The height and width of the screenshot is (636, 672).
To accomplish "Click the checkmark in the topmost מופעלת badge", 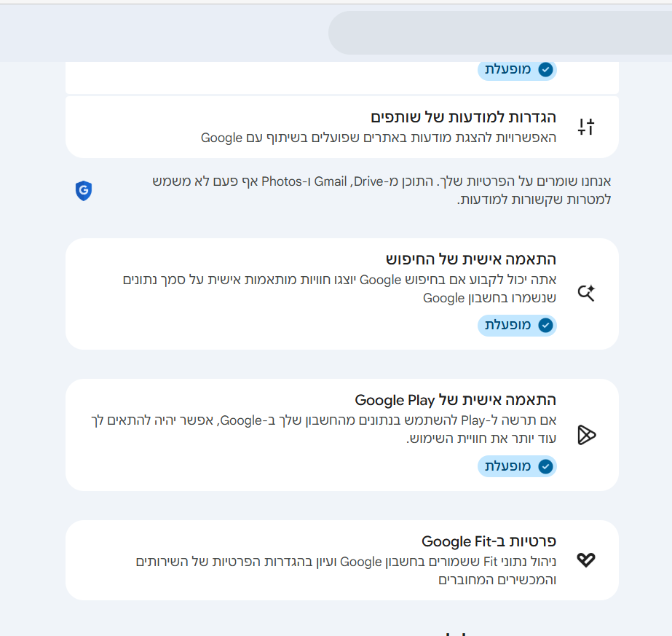I will [545, 70].
